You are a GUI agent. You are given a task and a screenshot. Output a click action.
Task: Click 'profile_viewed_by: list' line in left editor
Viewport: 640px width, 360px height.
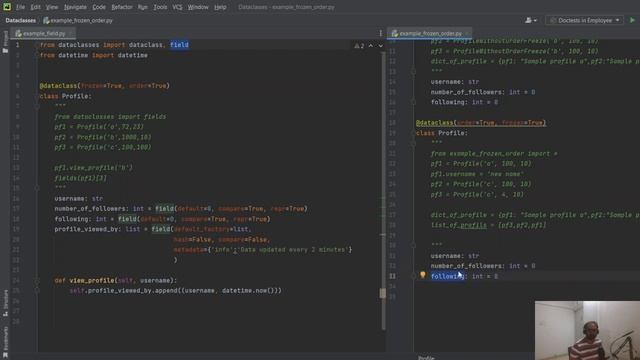pyautogui.click(x=153, y=229)
